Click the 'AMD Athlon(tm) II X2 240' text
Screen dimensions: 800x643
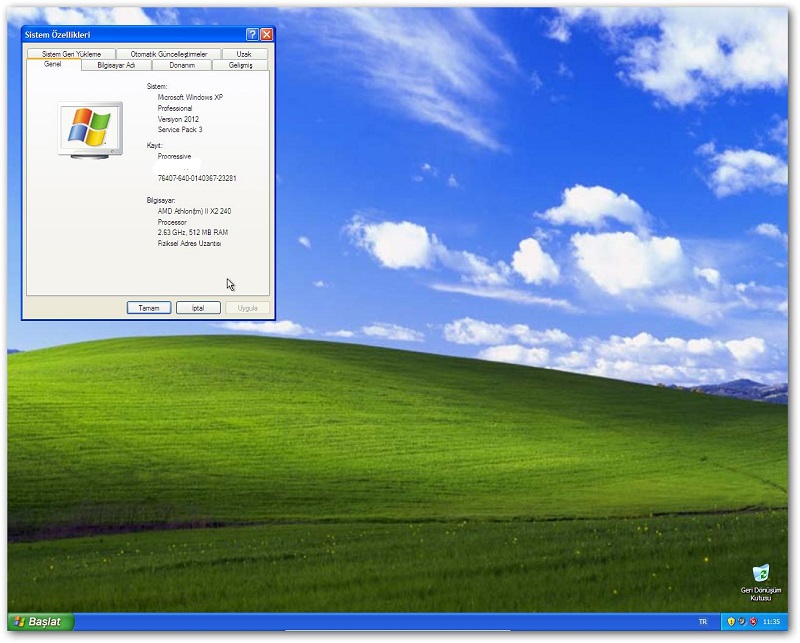tap(194, 211)
